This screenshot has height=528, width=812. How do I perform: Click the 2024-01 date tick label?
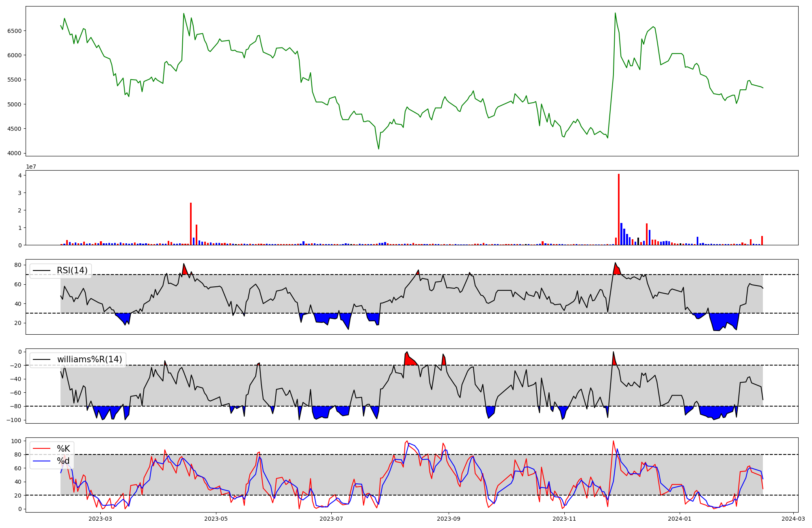tap(680, 519)
